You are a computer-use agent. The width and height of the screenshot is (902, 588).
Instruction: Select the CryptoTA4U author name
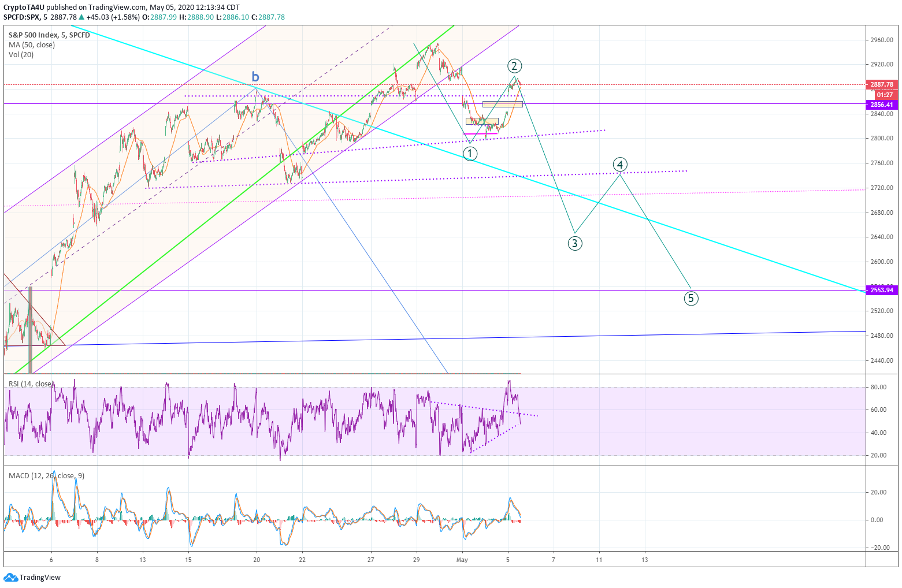pyautogui.click(x=24, y=8)
